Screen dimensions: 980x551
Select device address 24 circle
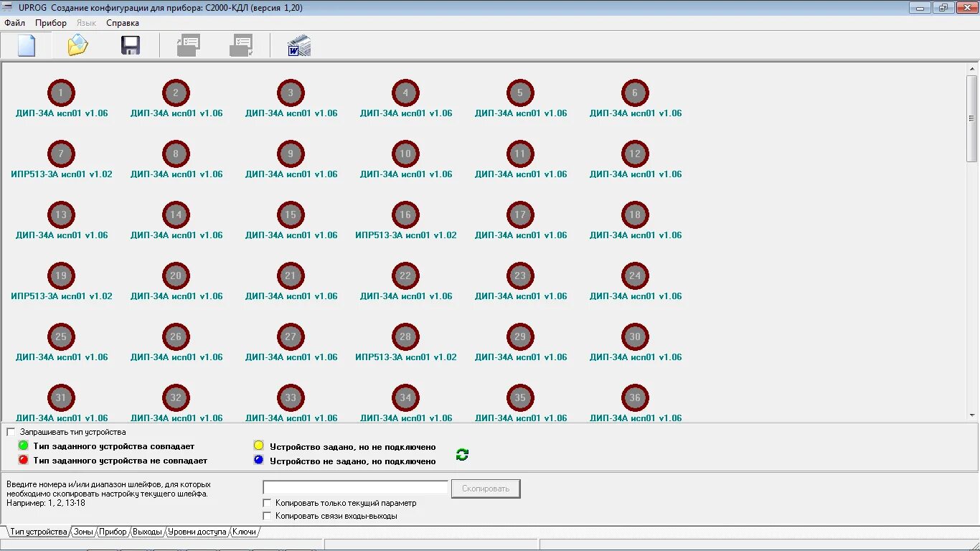635,275
